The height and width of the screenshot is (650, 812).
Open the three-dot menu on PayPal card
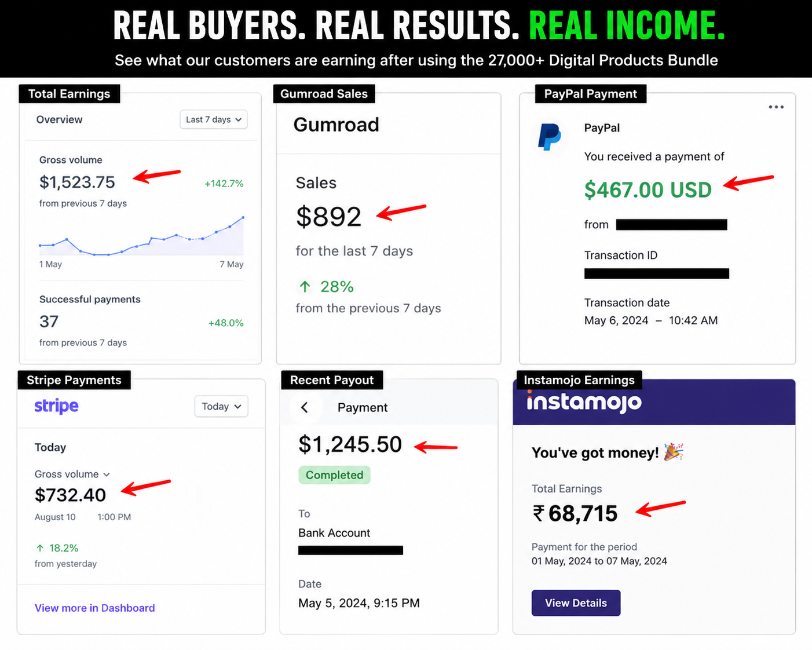(776, 107)
